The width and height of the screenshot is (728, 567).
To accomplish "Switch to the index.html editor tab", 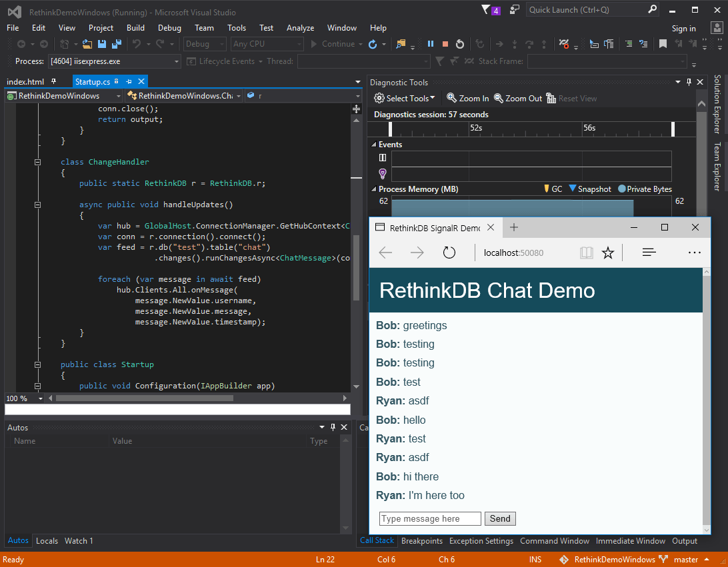I will pos(25,82).
